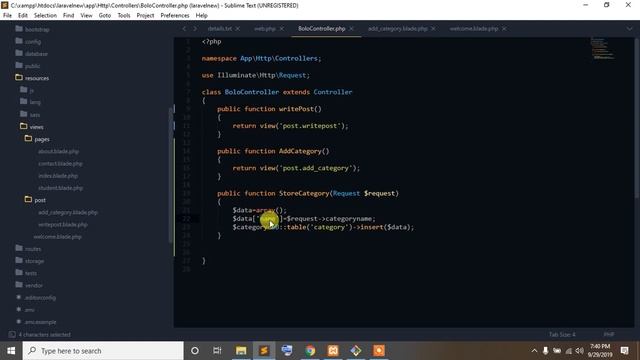
Task: Close the details.txt tab
Action: [238, 29]
